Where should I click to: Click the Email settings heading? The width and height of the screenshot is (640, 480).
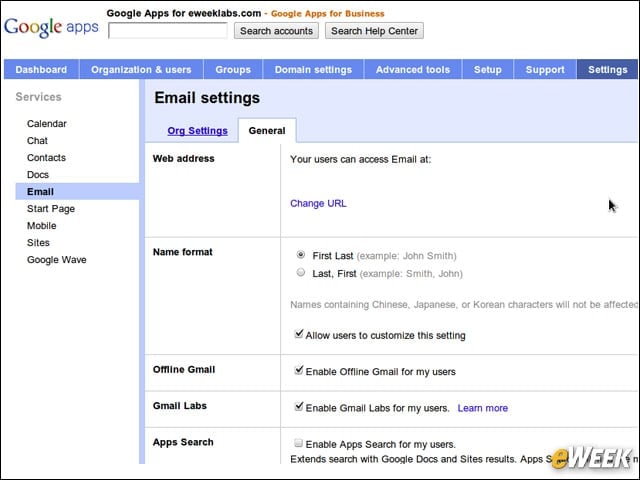click(207, 98)
